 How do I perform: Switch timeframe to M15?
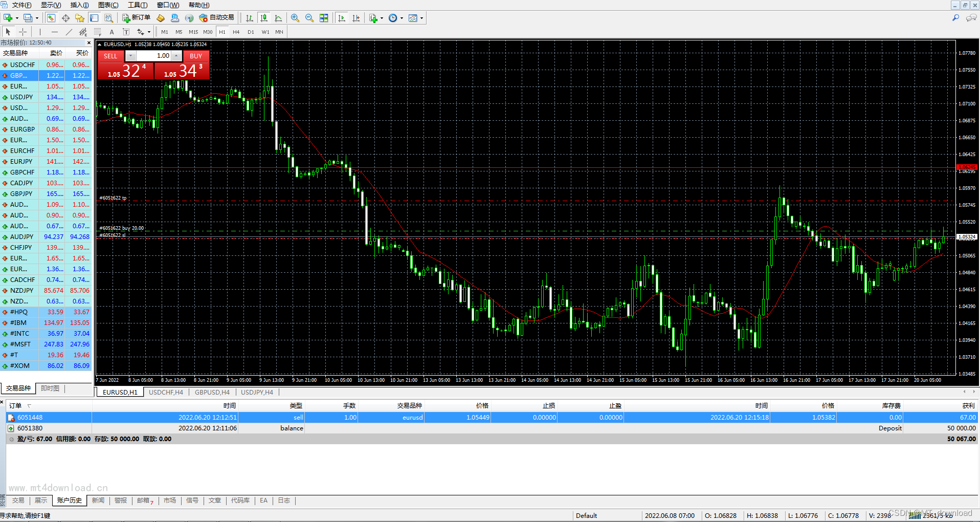pyautogui.click(x=193, y=32)
